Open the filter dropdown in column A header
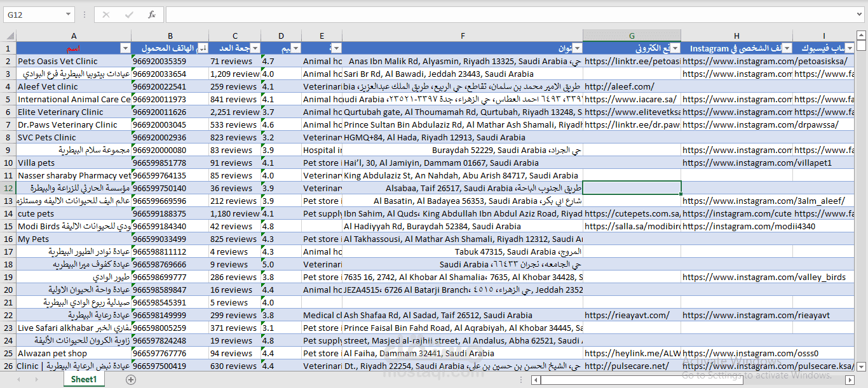Image resolution: width=868 pixels, height=388 pixels. 125,48
